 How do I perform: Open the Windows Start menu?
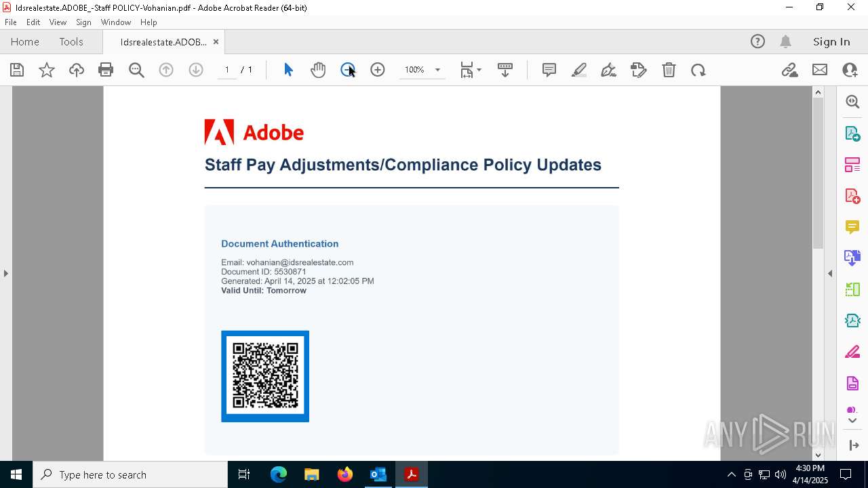click(16, 474)
